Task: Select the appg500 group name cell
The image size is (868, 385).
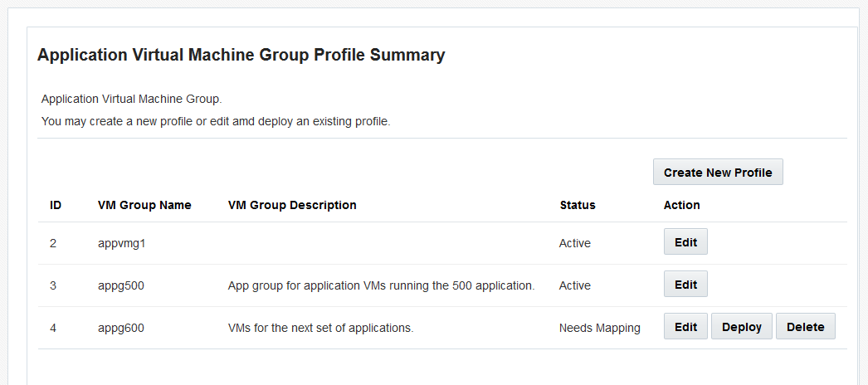Action: (121, 285)
